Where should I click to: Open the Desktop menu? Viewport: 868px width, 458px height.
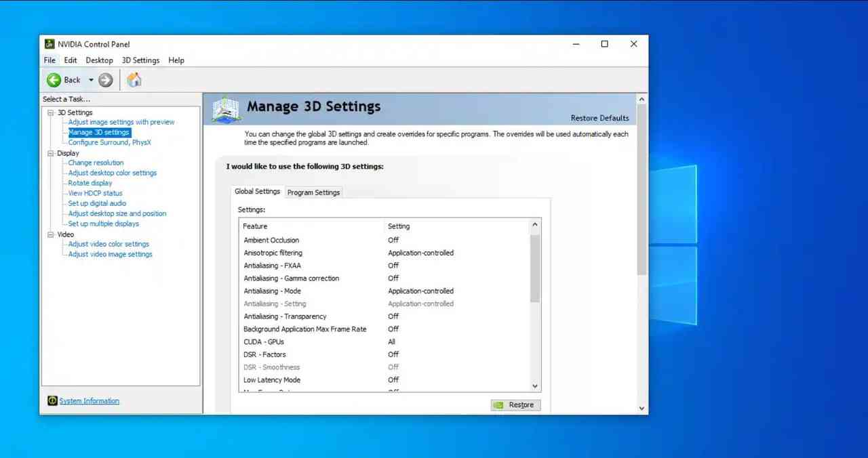coord(99,60)
